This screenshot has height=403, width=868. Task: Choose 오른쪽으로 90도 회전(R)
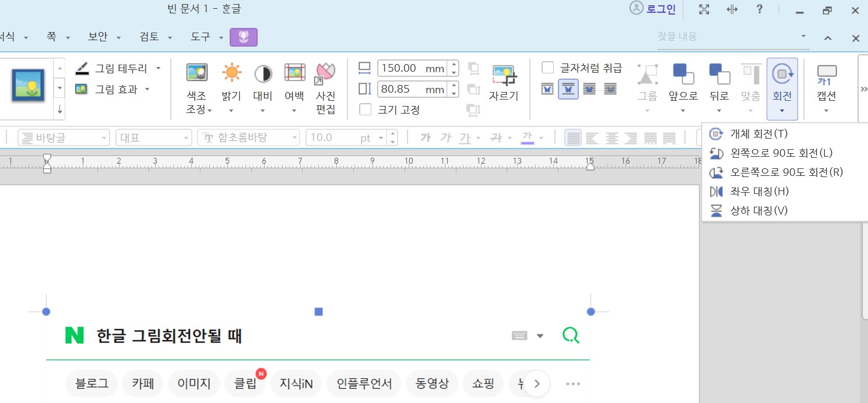[785, 172]
